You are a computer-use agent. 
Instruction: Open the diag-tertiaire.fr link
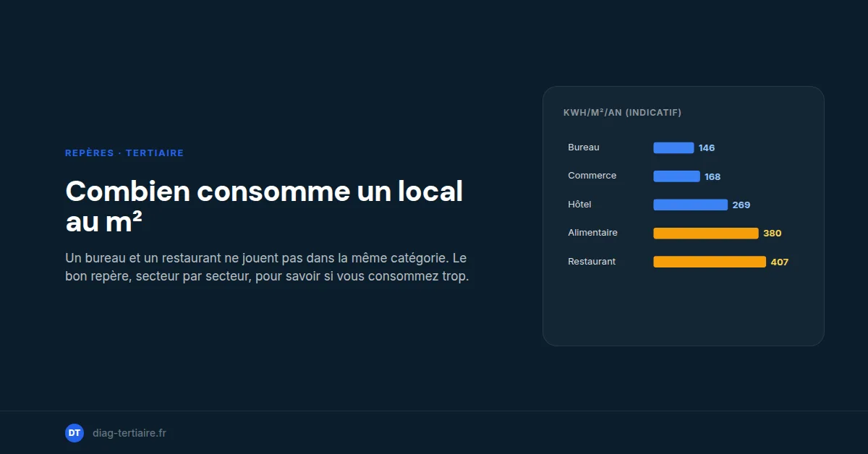[x=129, y=433]
